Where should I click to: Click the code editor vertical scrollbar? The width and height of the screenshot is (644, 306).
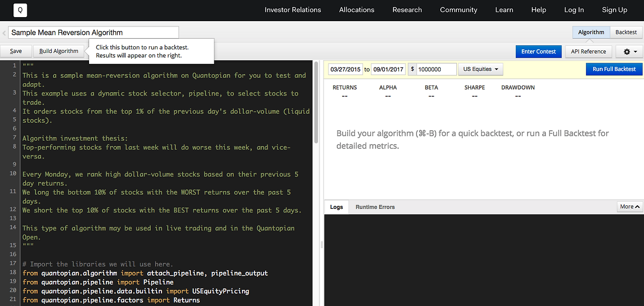pyautogui.click(x=316, y=103)
